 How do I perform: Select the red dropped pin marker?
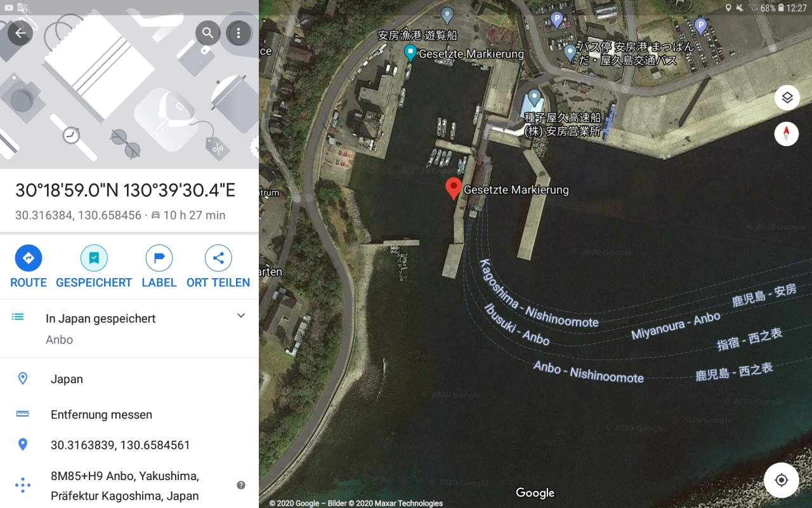[454, 189]
